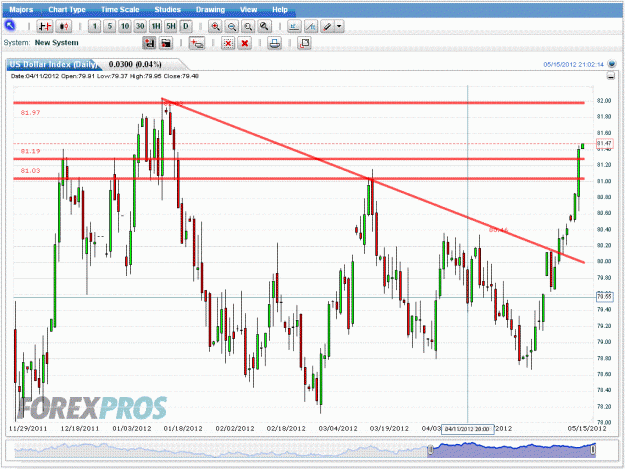Click the zoom area magnifier icon
625x469 pixels.
point(248,27)
